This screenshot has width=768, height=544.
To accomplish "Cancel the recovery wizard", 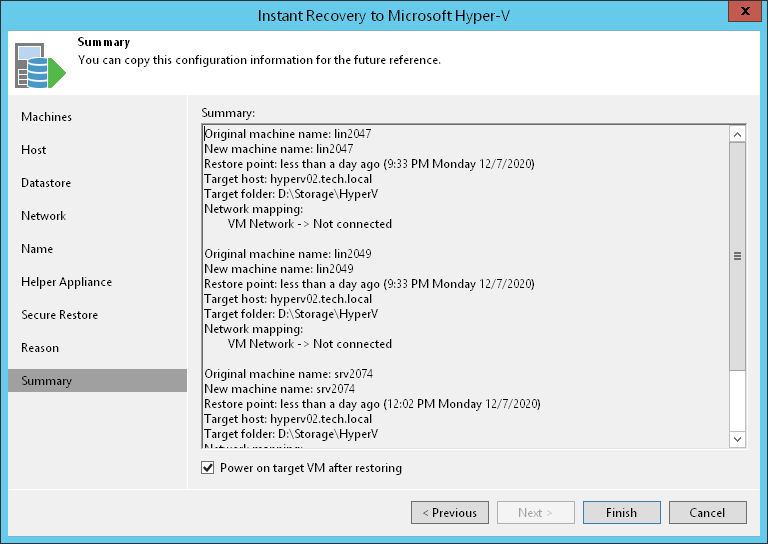I will 708,512.
